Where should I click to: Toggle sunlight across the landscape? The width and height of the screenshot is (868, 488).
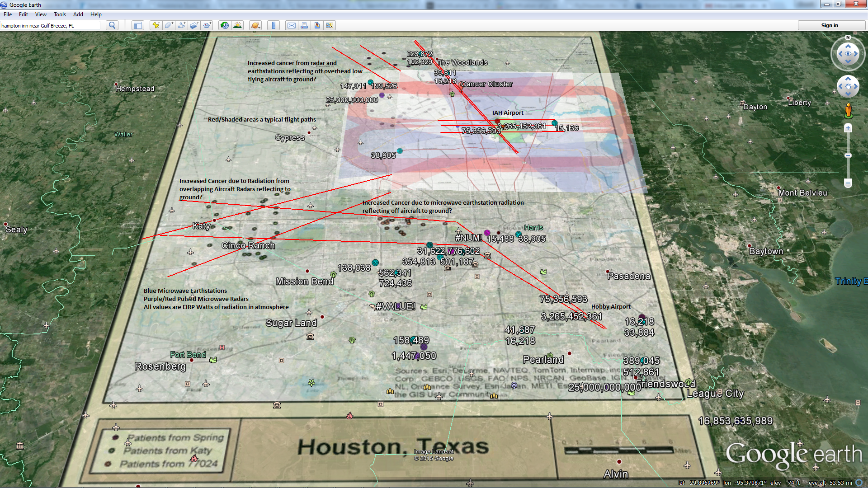pos(237,25)
